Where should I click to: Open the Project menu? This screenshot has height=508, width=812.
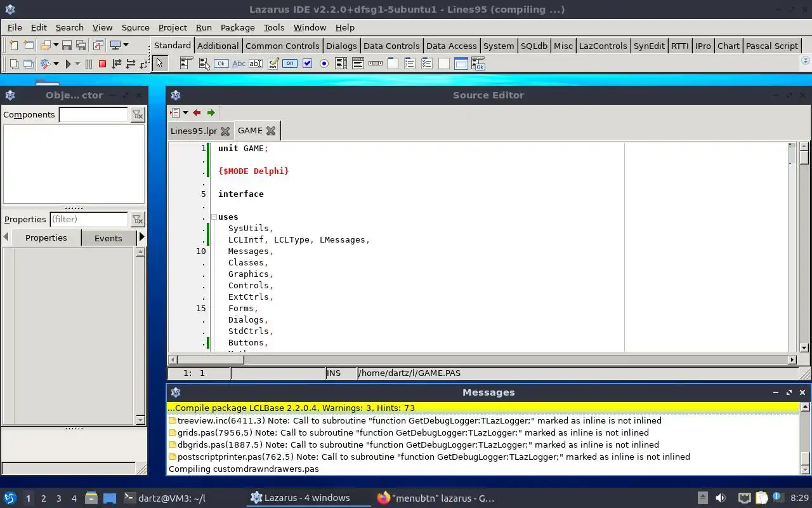pos(173,27)
